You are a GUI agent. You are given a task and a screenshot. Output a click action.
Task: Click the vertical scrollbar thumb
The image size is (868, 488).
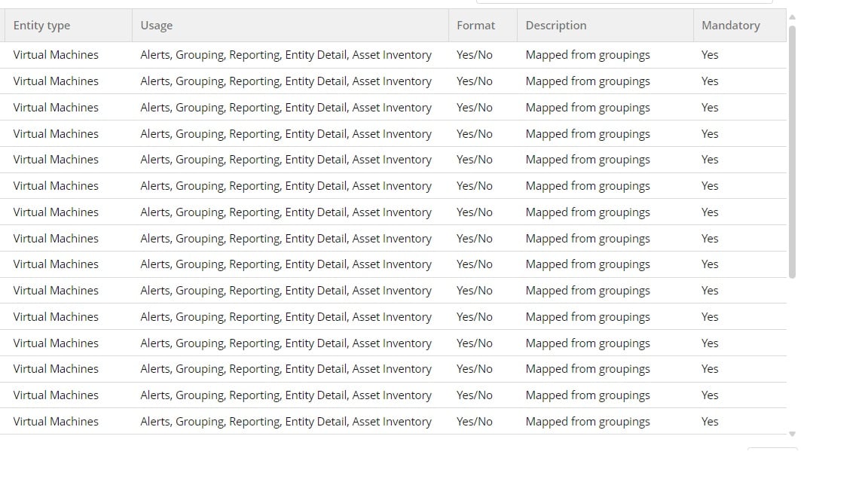coord(792,151)
